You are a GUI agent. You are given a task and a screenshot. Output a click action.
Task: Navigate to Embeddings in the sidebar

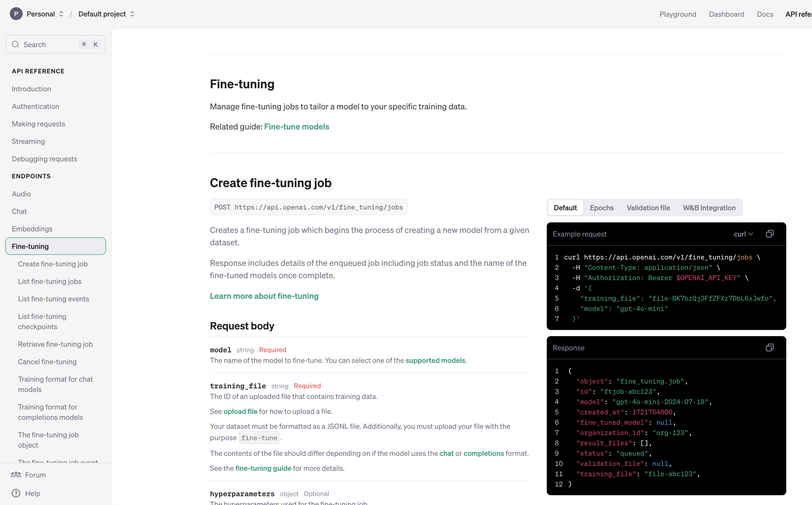[32, 229]
